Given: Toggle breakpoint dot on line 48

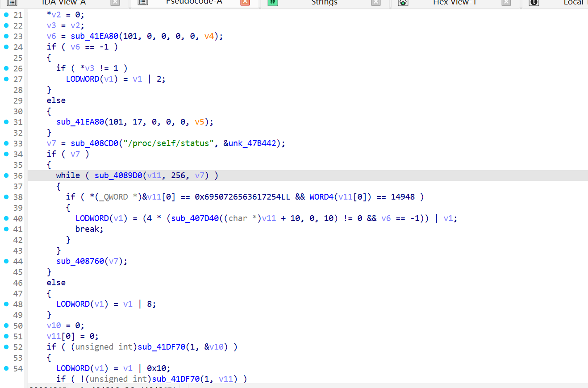Looking at the screenshot, I should pos(6,304).
